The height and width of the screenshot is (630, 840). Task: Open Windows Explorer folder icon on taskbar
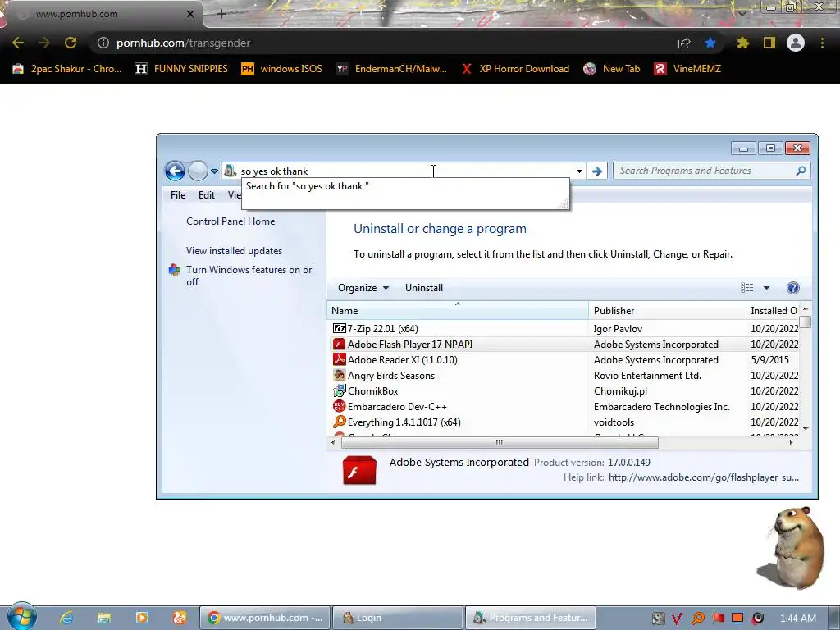[104, 618]
